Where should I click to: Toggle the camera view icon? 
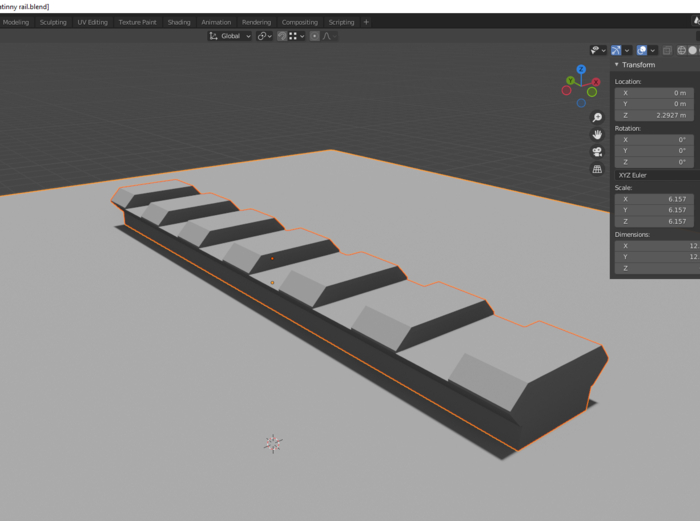tap(597, 152)
